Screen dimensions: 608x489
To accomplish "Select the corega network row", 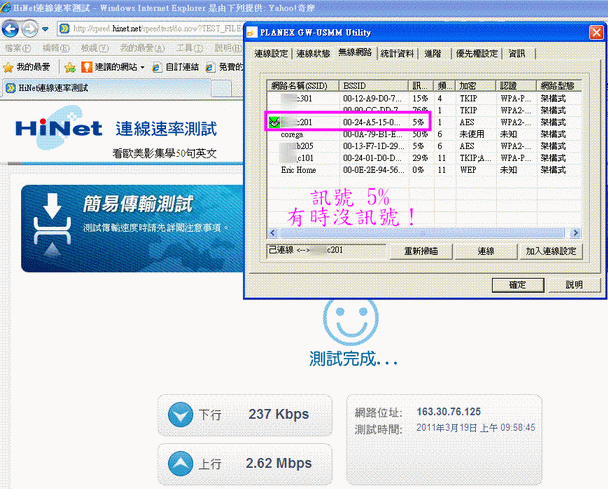I will [424, 134].
